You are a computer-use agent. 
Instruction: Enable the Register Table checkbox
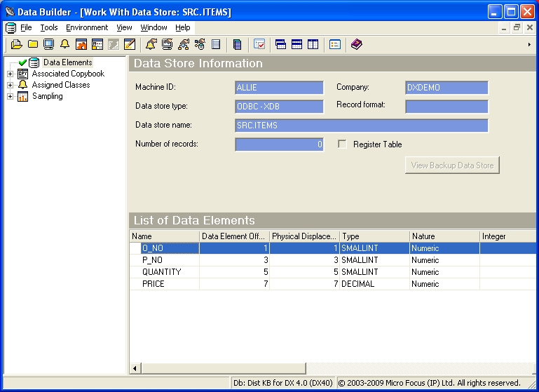coord(343,144)
